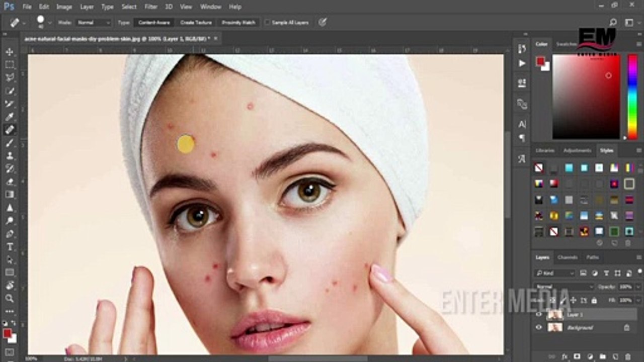Toggle filter for type layers
Viewport: 644px width, 362px height.
pos(606,273)
